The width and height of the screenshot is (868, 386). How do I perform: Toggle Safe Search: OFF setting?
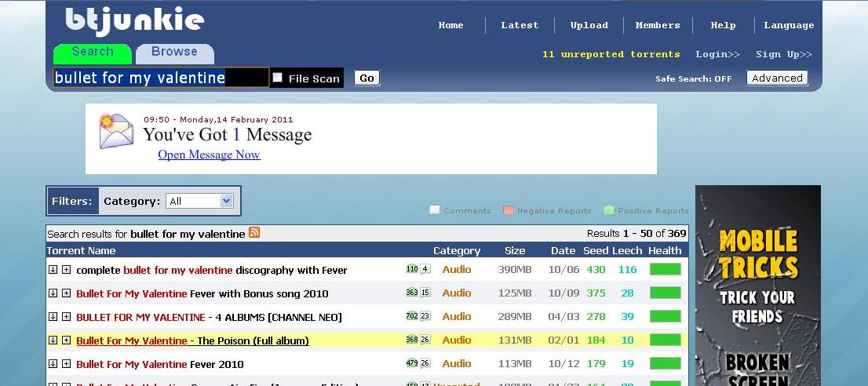(694, 78)
